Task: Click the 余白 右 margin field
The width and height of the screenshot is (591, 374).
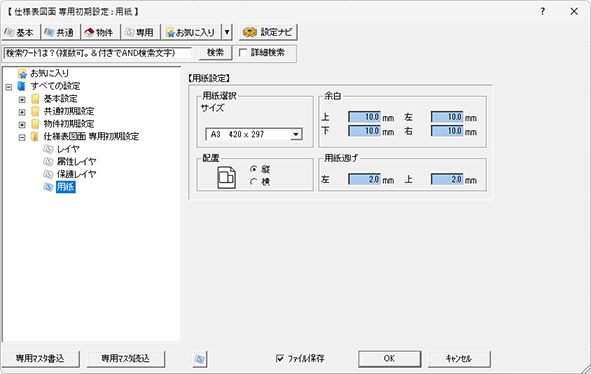Action: coord(447,131)
